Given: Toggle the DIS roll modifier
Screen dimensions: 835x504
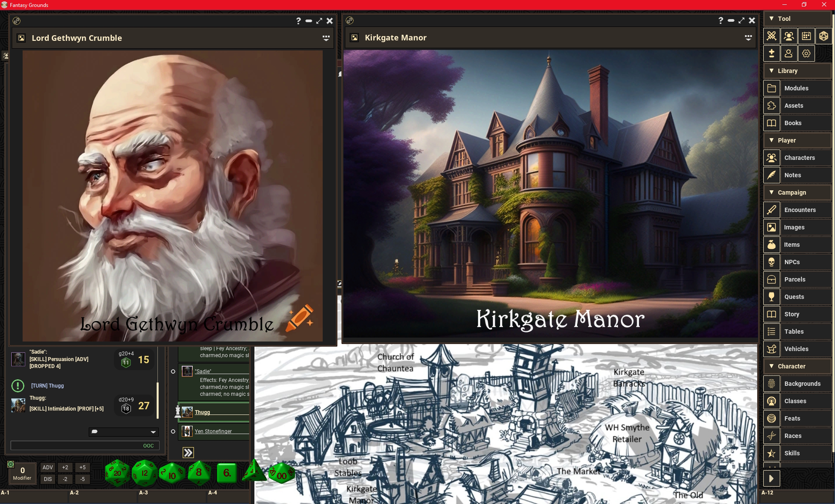Looking at the screenshot, I should (x=48, y=479).
